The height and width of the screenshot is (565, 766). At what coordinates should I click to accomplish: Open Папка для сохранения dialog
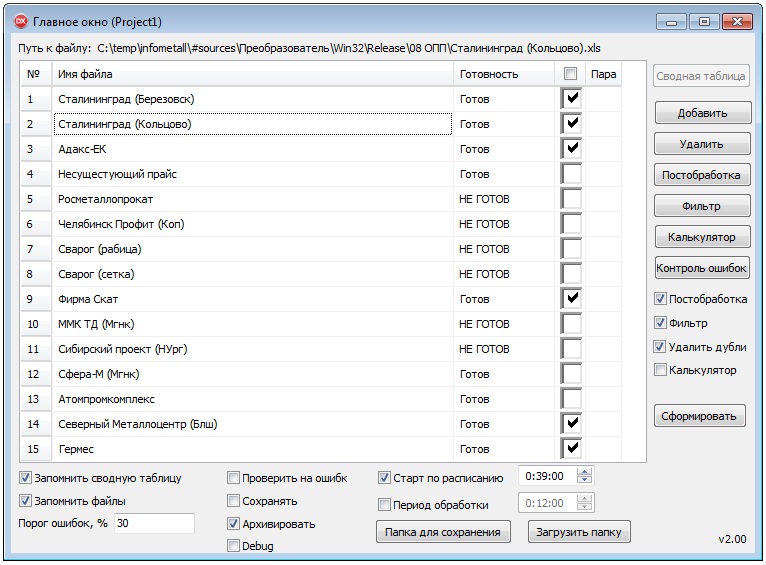[444, 532]
